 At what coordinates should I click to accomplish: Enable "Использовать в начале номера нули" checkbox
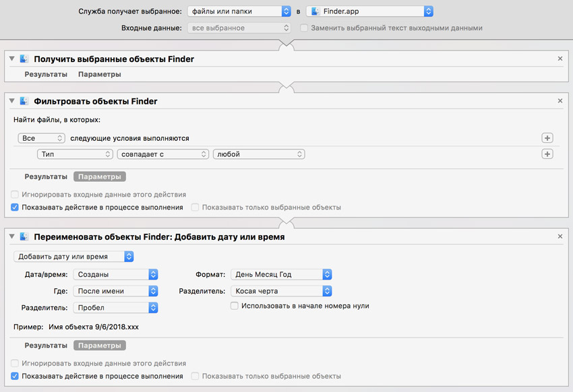point(234,306)
